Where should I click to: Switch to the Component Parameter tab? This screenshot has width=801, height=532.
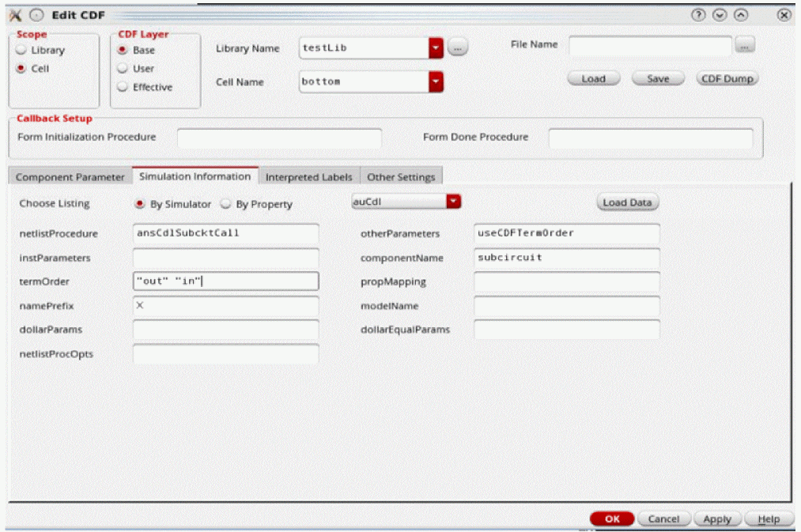(70, 177)
